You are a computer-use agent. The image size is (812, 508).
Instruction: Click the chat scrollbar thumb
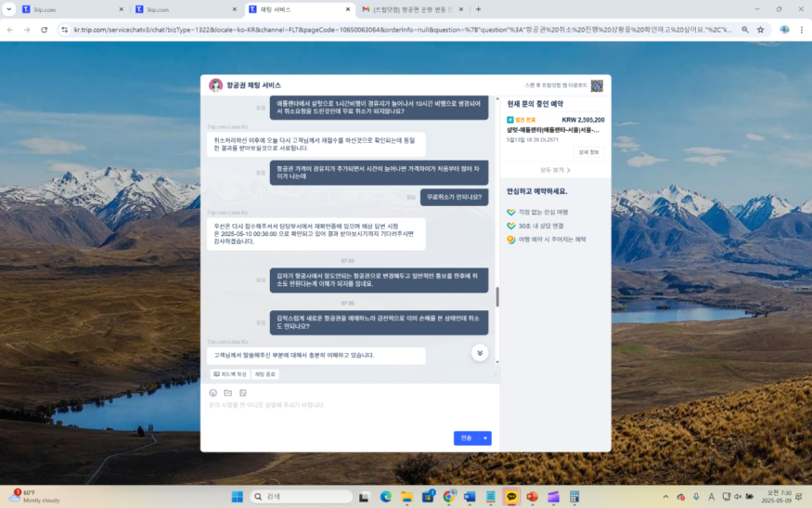[x=497, y=296]
